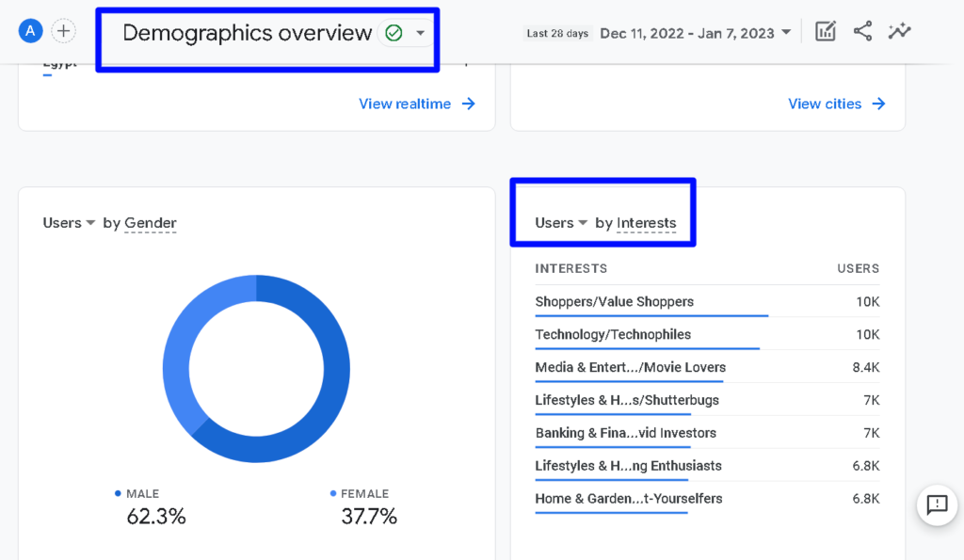Image resolution: width=964 pixels, height=560 pixels.
Task: Click the 'Demographics overview' title
Action: (248, 33)
